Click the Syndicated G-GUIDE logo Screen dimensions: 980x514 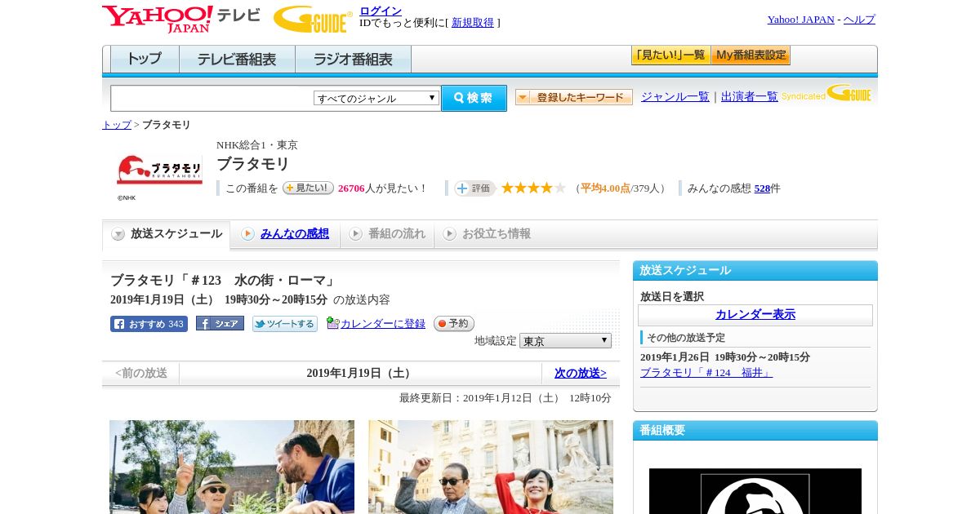pos(826,94)
